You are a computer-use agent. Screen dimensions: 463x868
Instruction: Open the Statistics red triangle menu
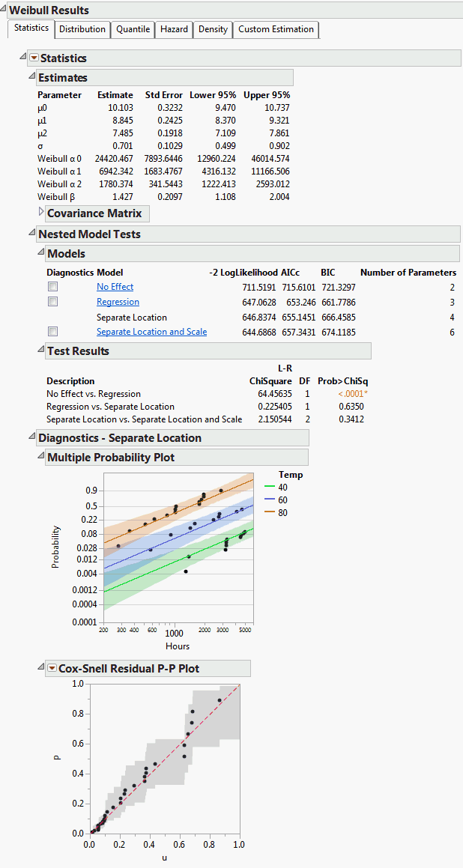click(x=34, y=58)
